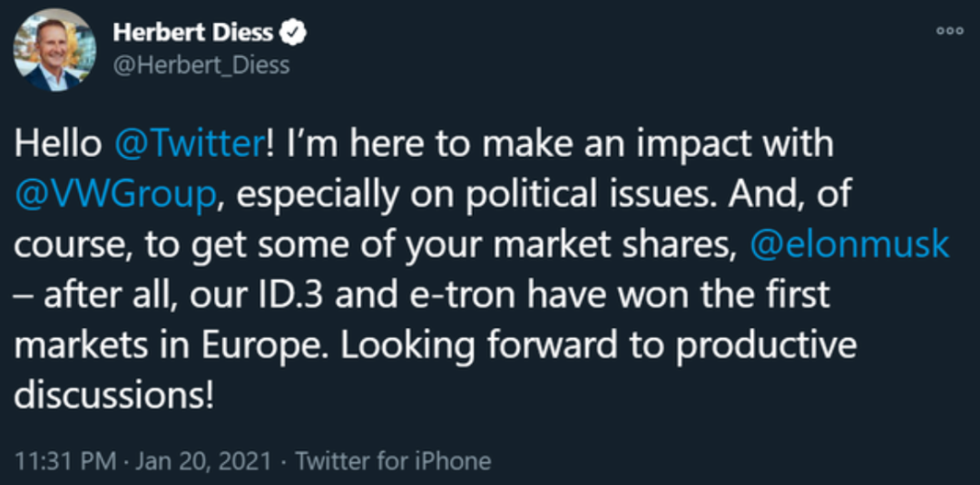Open the Twitter for iPhone source link
This screenshot has height=485, width=980.
393,461
